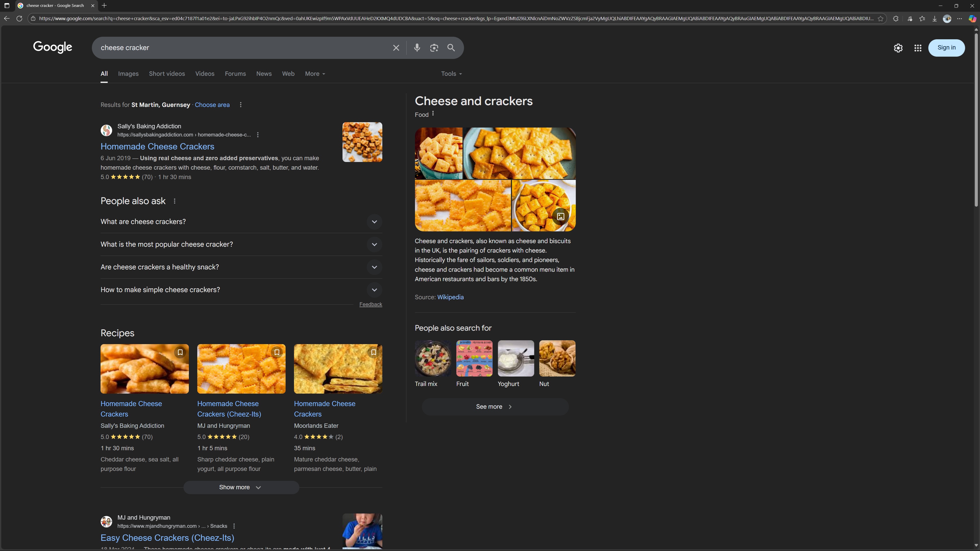
Task: Open Google quick settings gear icon
Action: [x=898, y=48]
